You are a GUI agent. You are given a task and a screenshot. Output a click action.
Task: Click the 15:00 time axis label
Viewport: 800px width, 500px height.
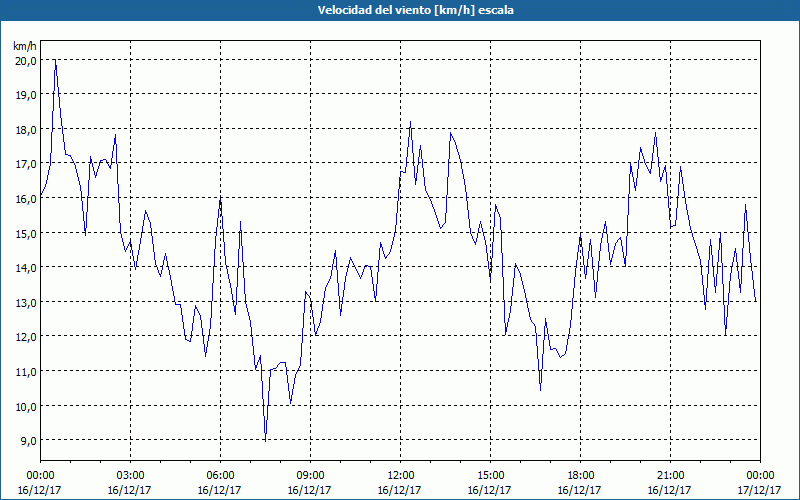(x=490, y=476)
